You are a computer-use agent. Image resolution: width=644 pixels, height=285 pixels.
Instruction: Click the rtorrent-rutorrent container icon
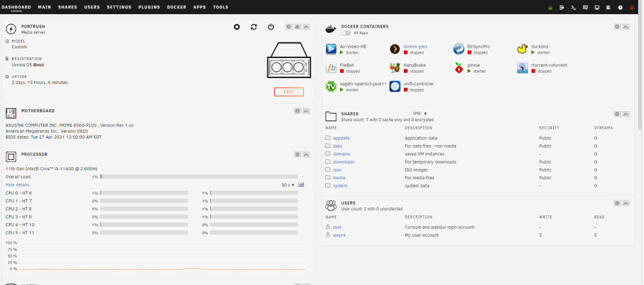[x=522, y=68]
